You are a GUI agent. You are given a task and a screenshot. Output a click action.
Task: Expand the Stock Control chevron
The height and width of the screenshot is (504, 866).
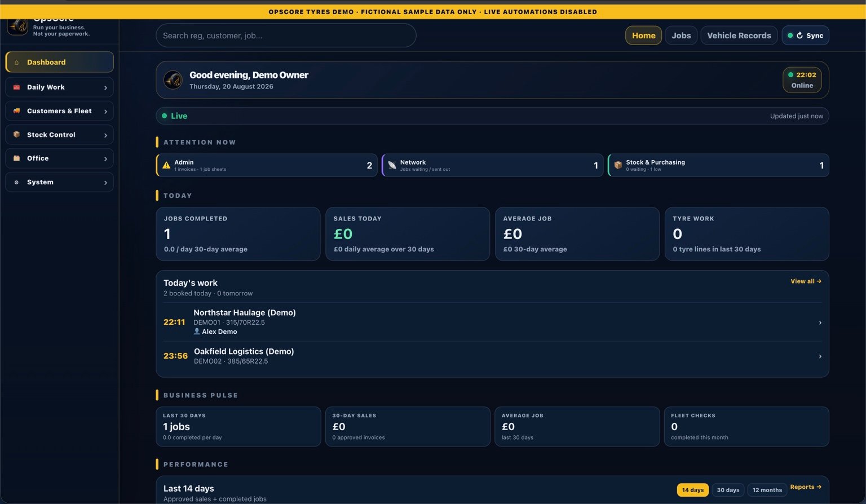pyautogui.click(x=105, y=135)
